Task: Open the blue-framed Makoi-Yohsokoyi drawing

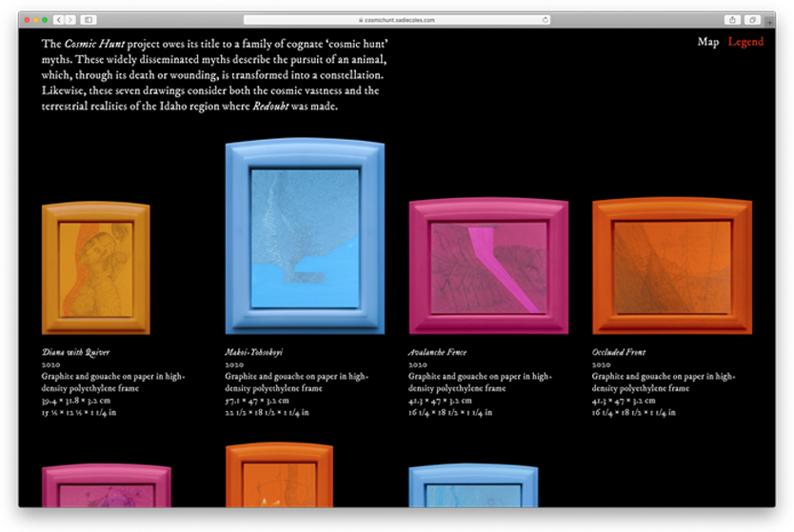Action: tap(305, 236)
